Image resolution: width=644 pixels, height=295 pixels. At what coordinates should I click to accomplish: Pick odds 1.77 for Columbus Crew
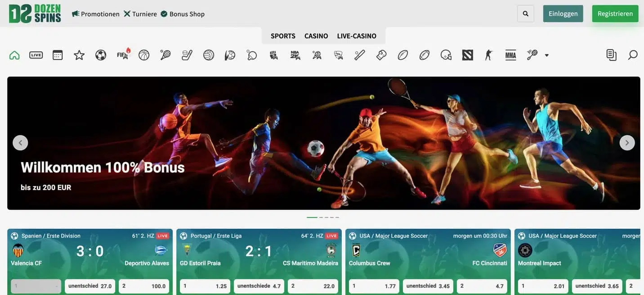(x=374, y=286)
